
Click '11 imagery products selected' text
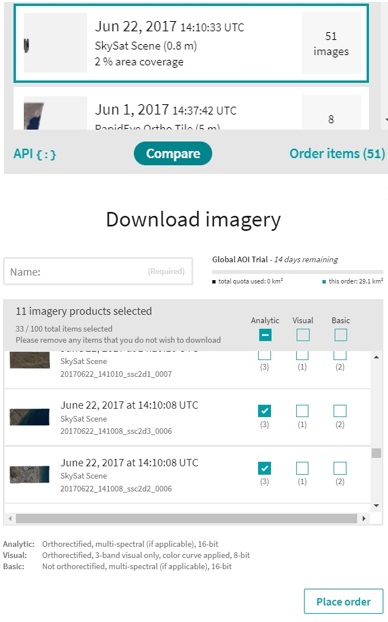click(84, 311)
